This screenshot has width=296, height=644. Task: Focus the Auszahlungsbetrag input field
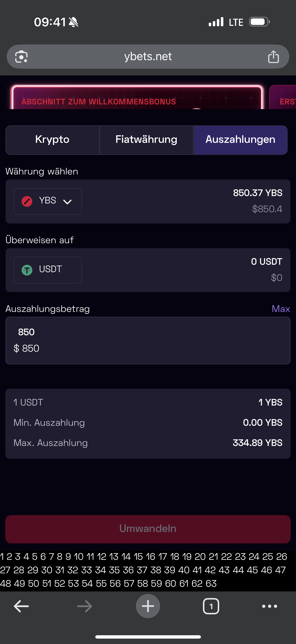pos(148,340)
